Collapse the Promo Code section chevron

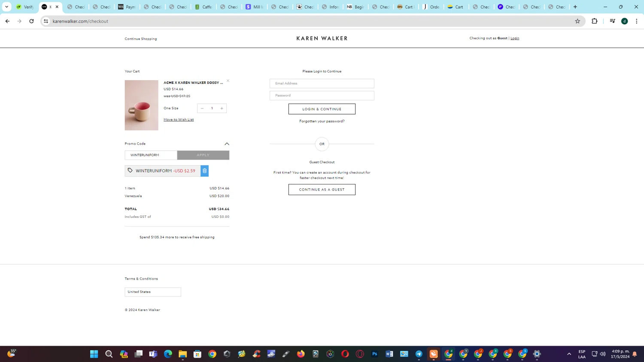tap(227, 144)
